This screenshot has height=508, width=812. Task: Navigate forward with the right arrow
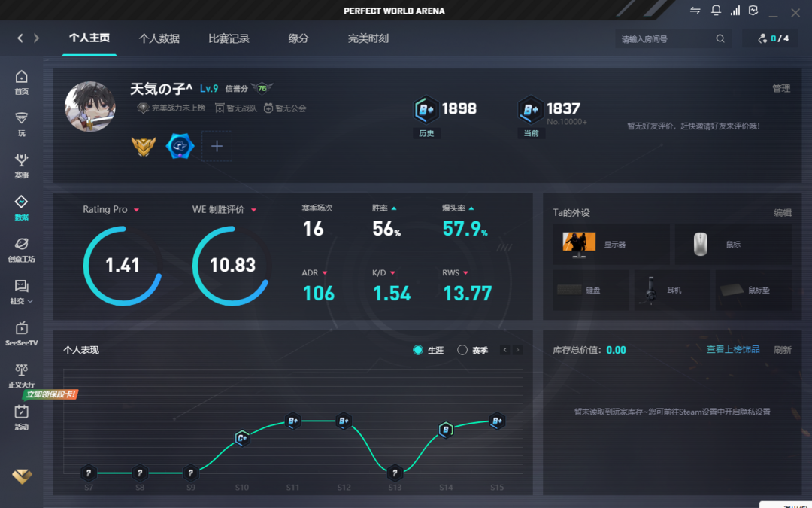click(x=36, y=38)
